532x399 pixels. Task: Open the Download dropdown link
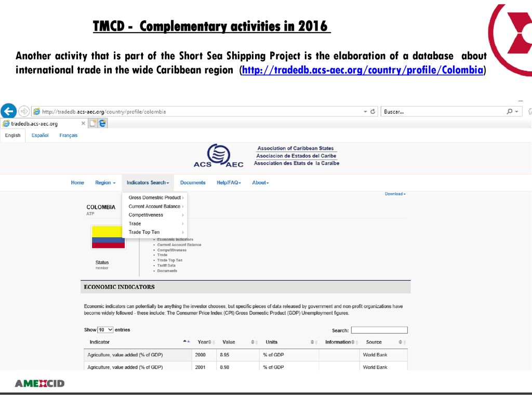point(395,194)
